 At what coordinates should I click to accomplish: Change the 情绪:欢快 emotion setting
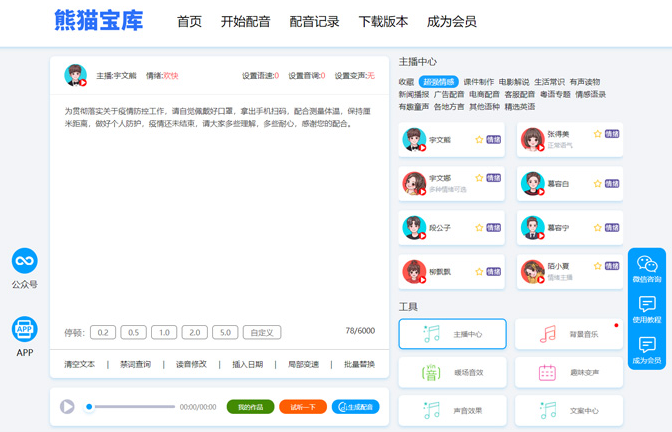(x=162, y=76)
